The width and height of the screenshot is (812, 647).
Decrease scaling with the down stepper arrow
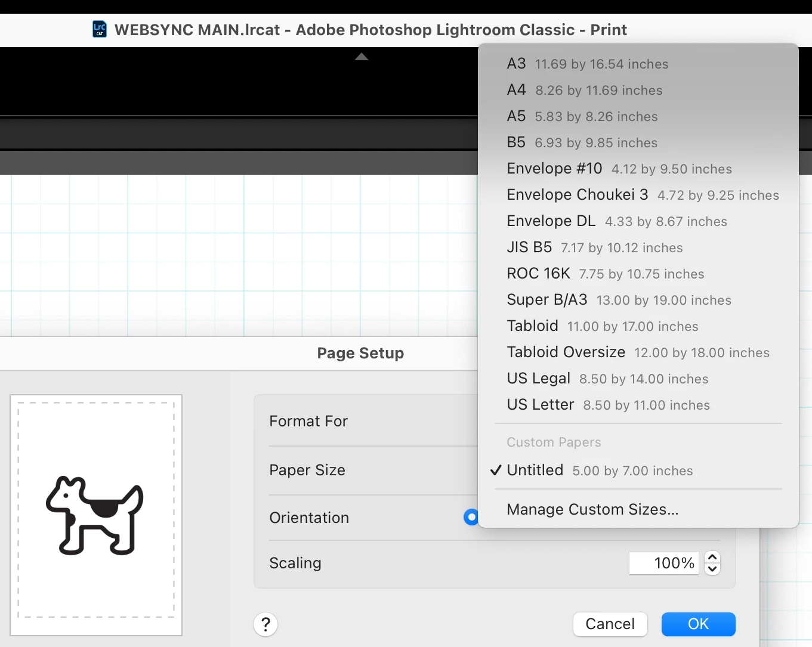[x=712, y=569]
